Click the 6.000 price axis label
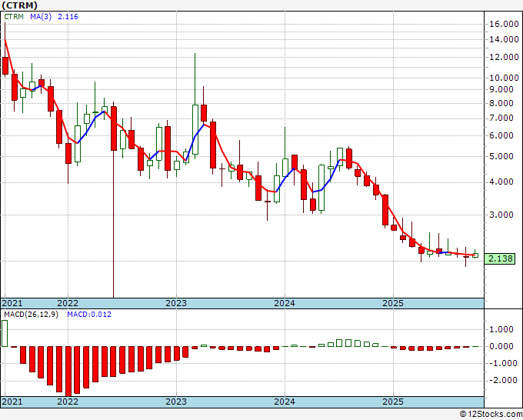 click(501, 135)
